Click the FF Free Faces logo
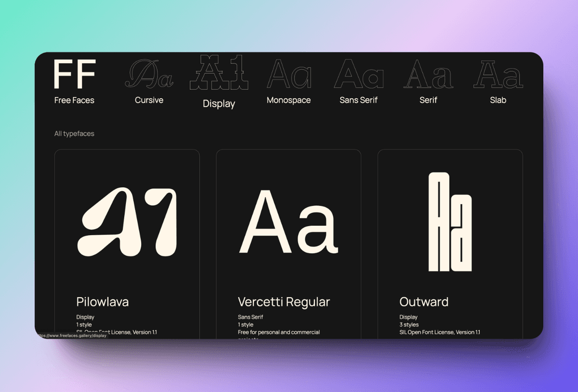 74,74
